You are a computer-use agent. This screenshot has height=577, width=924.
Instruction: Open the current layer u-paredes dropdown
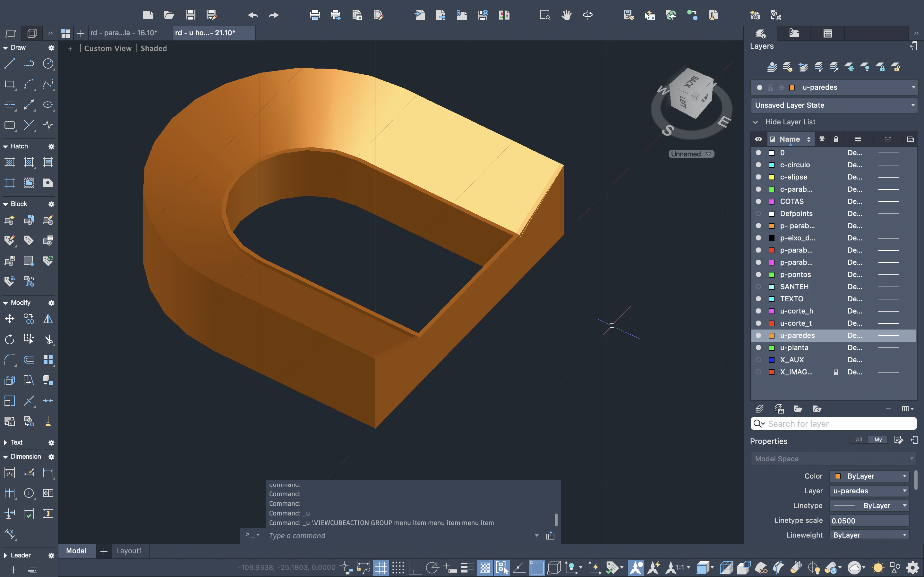913,88
